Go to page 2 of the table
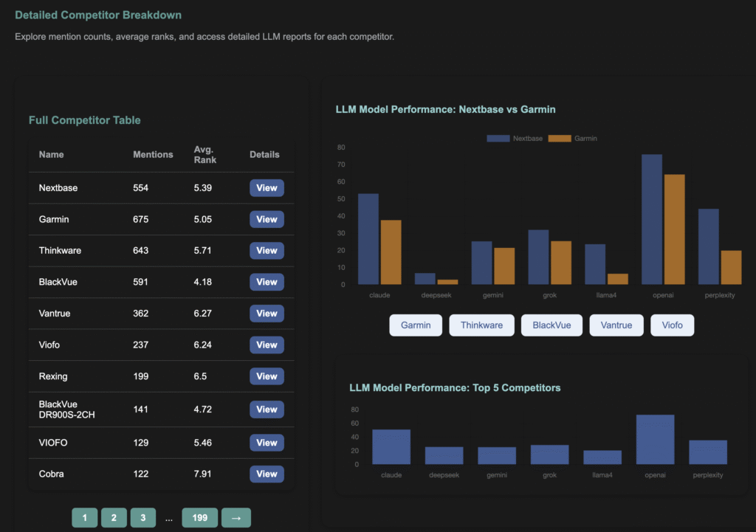Viewport: 756px width, 532px height. [114, 517]
